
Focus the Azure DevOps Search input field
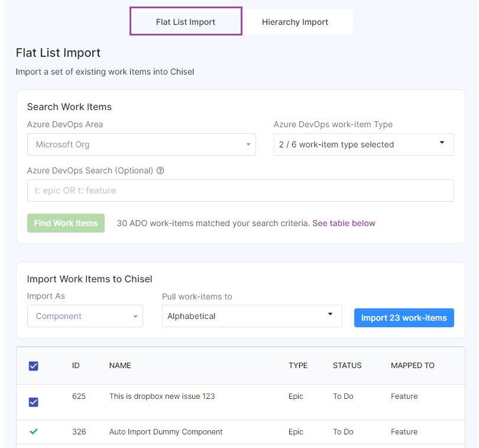(241, 191)
